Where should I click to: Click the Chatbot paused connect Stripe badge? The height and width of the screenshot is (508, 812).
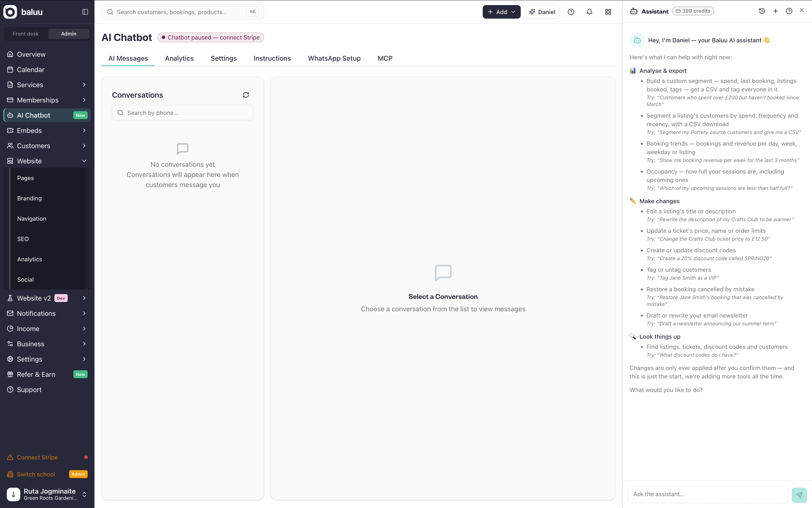(211, 37)
